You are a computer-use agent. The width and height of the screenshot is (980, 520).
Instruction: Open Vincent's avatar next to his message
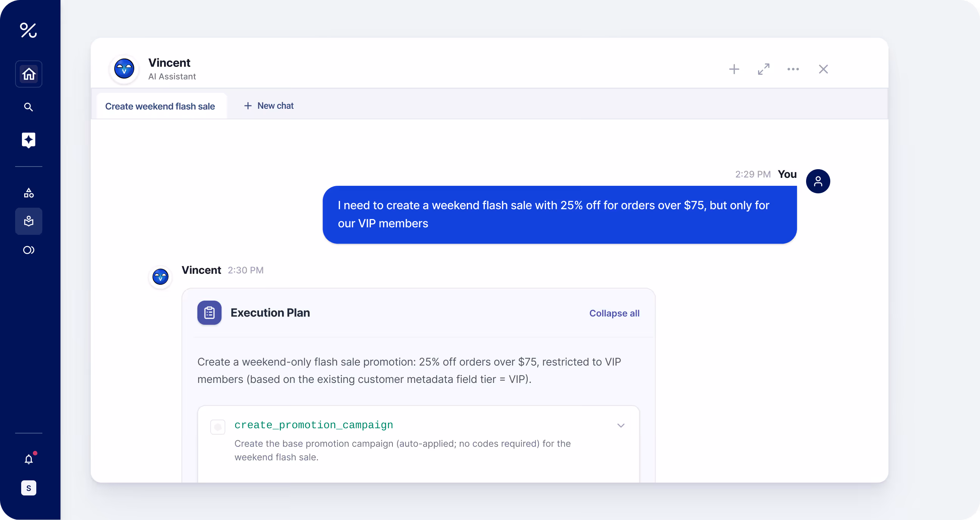(160, 277)
